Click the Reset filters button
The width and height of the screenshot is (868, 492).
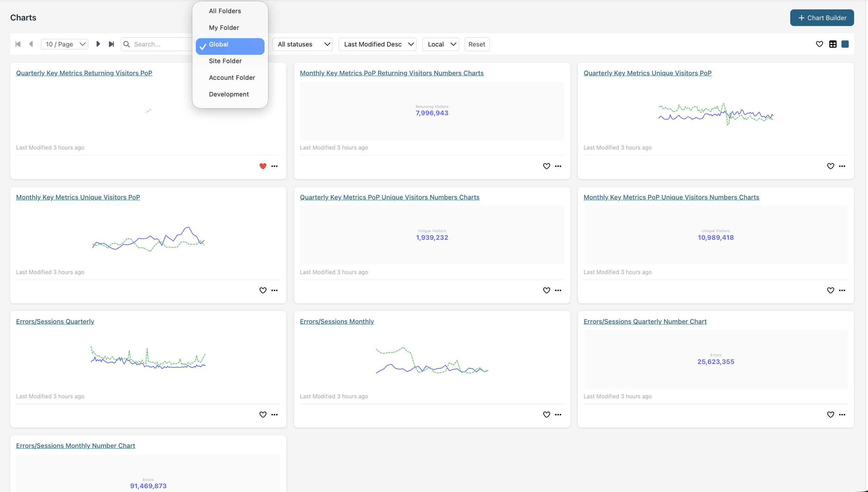[477, 44]
